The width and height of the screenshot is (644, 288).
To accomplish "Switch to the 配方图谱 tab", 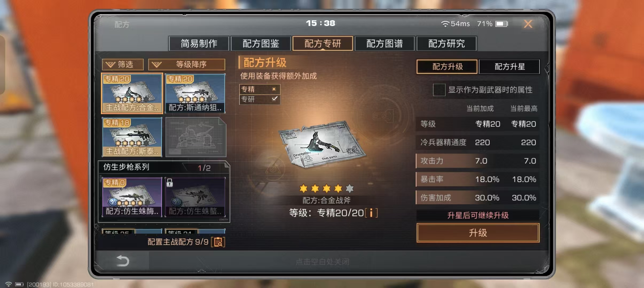I will (x=384, y=43).
